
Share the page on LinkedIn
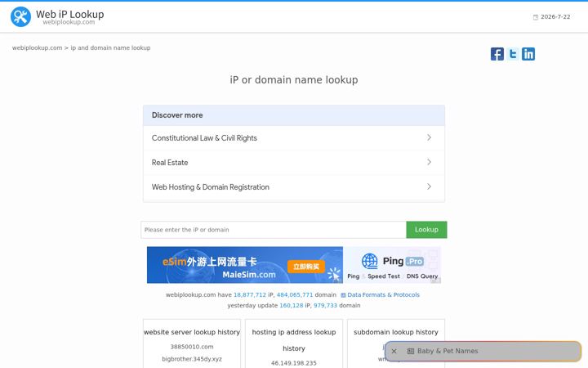click(x=528, y=54)
